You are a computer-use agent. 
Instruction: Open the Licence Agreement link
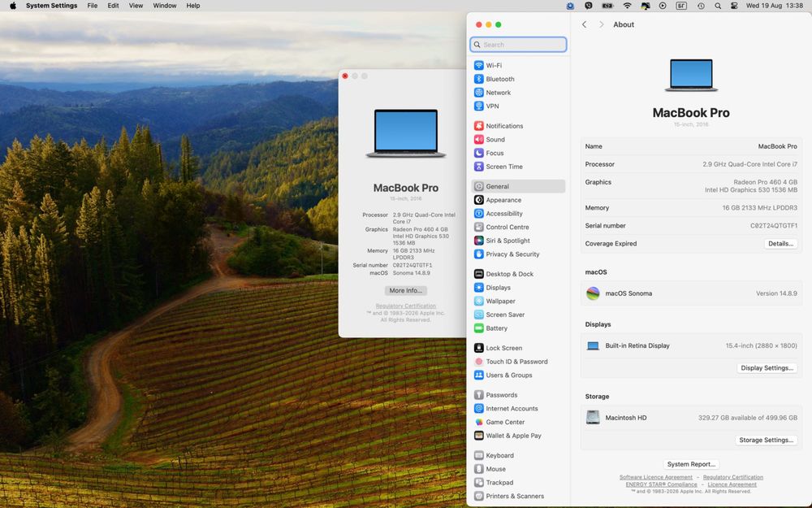click(x=732, y=484)
